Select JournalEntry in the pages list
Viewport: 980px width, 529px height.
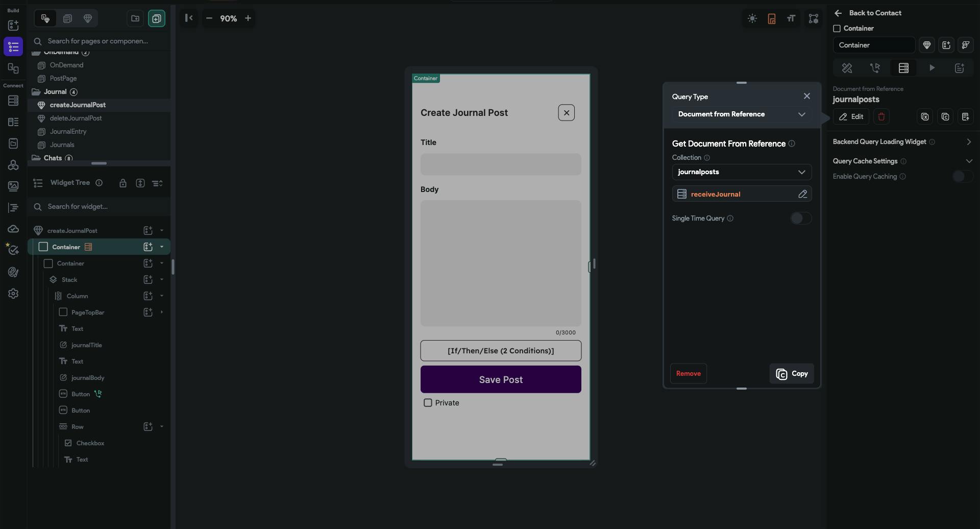pyautogui.click(x=68, y=132)
